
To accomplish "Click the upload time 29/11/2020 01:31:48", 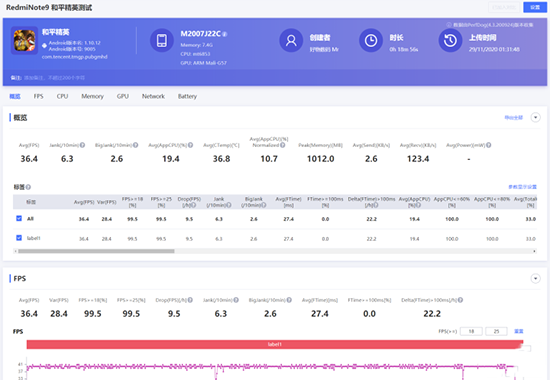I will click(494, 49).
